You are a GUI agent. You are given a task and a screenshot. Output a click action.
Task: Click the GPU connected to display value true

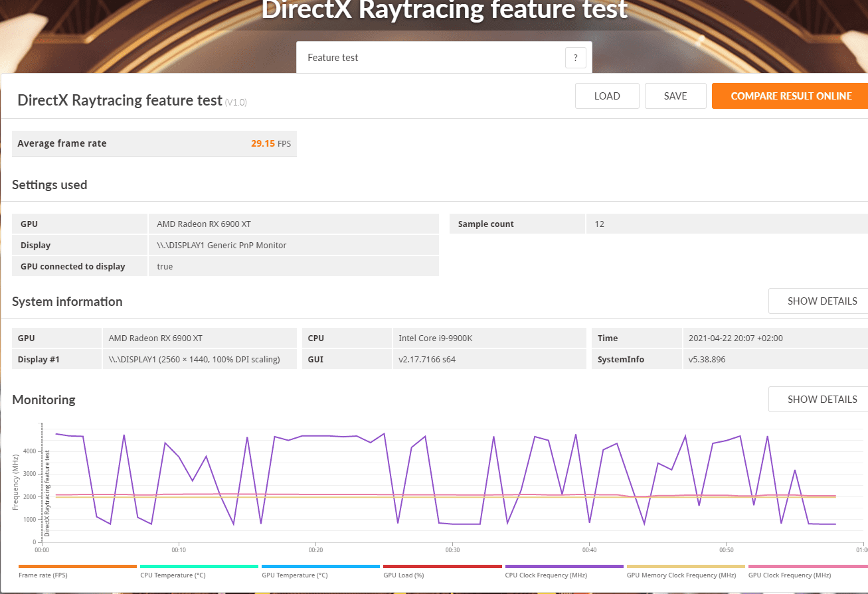(165, 267)
